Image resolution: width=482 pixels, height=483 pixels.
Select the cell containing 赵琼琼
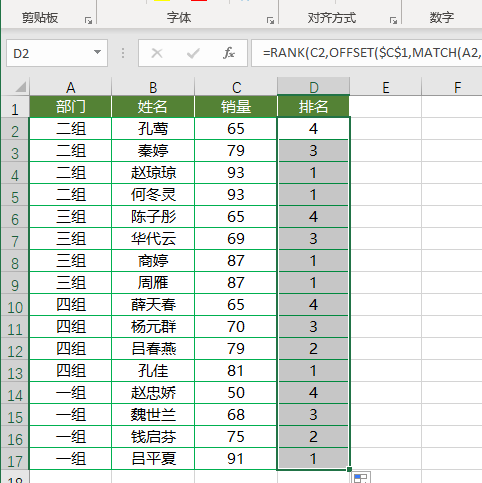coord(153,173)
